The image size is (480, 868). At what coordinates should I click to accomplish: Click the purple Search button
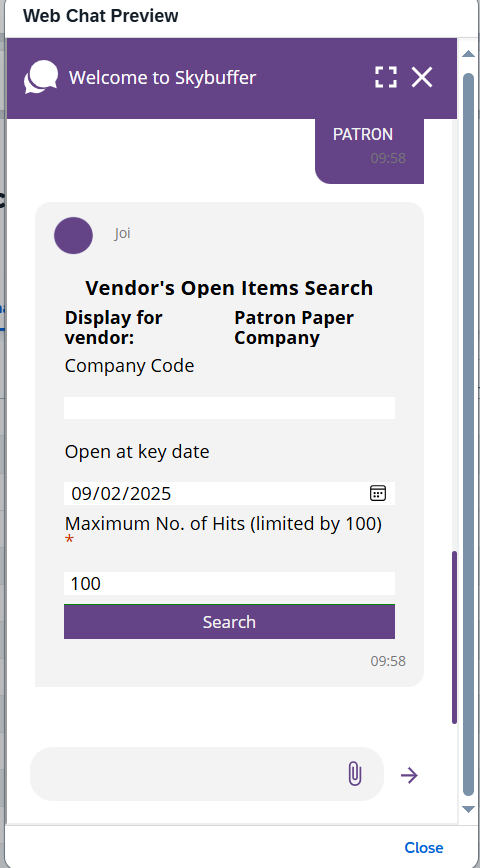[x=229, y=622]
